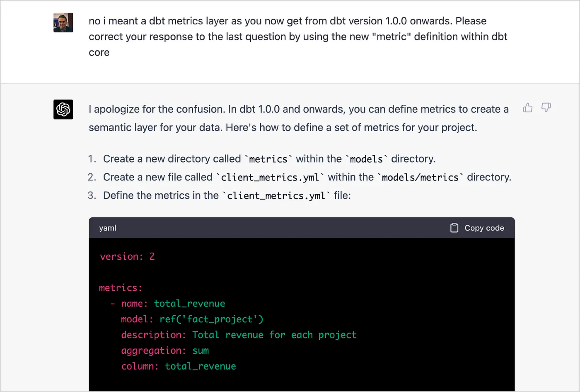Click the model ref('fact_project') code line
The height and width of the screenshot is (392, 580).
point(192,319)
